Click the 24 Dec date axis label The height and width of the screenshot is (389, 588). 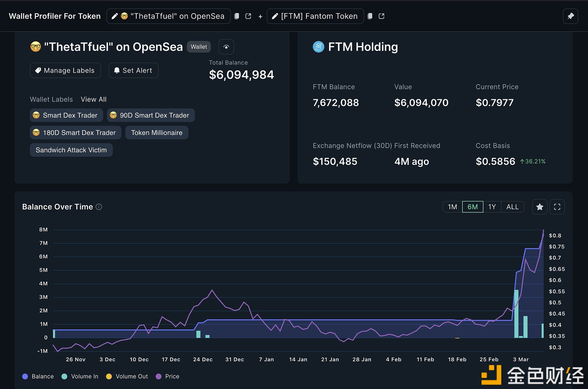tap(203, 359)
